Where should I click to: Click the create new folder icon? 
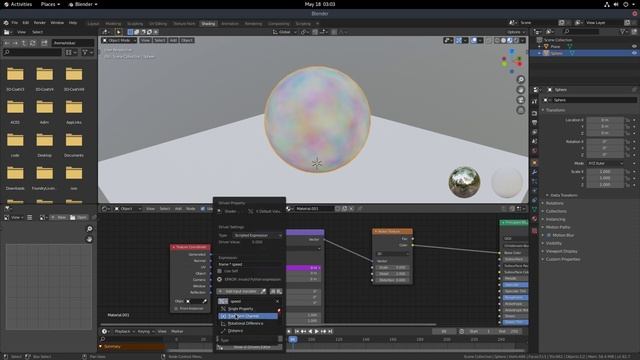pos(44,43)
